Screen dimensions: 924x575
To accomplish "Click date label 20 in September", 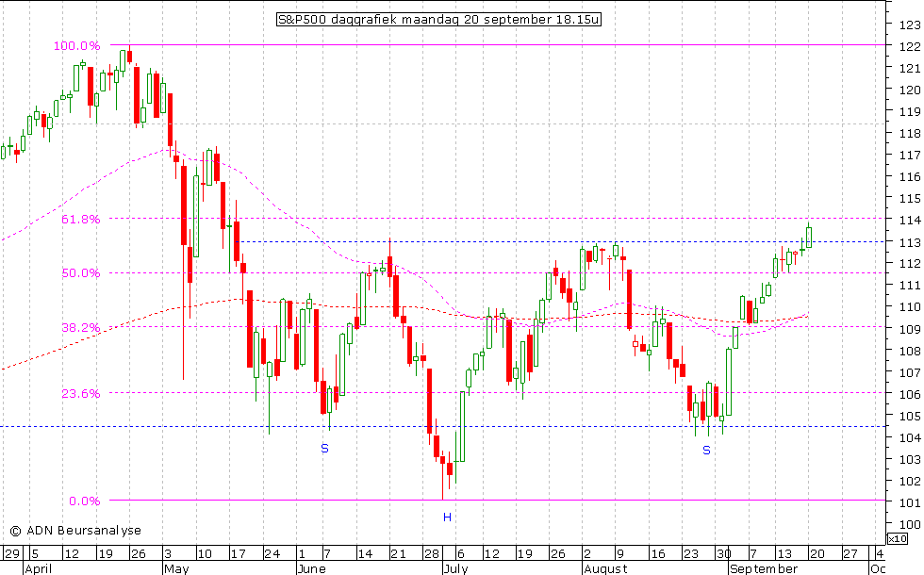I will 817,554.
